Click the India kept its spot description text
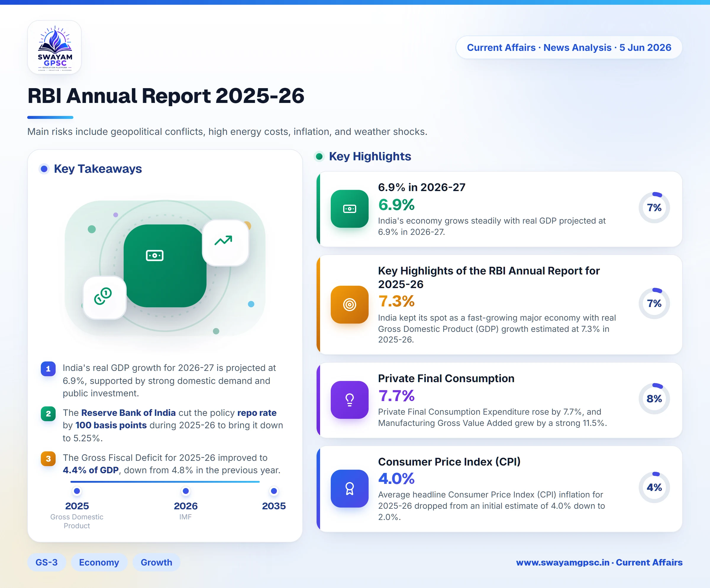The image size is (710, 588). coord(497,329)
